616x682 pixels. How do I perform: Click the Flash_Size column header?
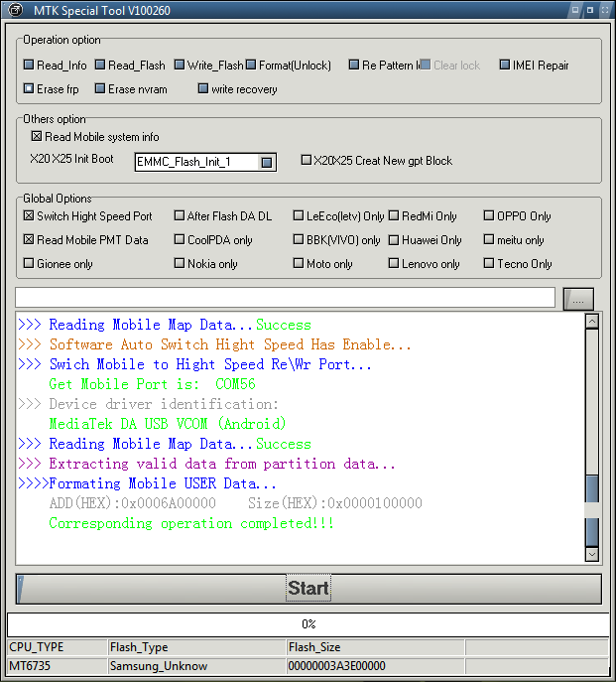pyautogui.click(x=376, y=647)
